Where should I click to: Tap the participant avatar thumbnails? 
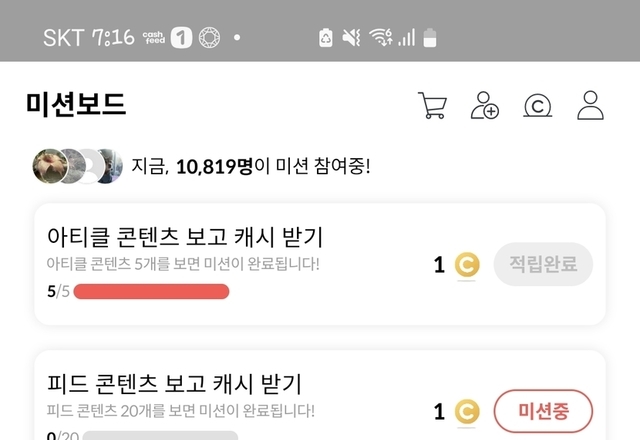77,166
